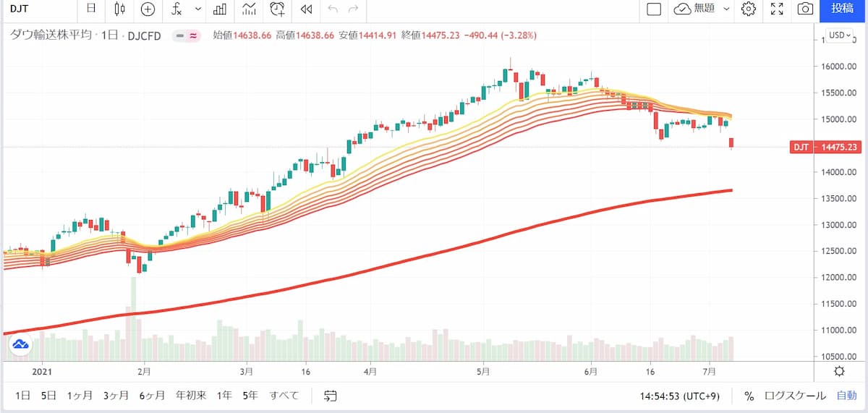This screenshot has width=868, height=413.
Task: Open chart settings gear in top toolbar
Action: pos(749,9)
